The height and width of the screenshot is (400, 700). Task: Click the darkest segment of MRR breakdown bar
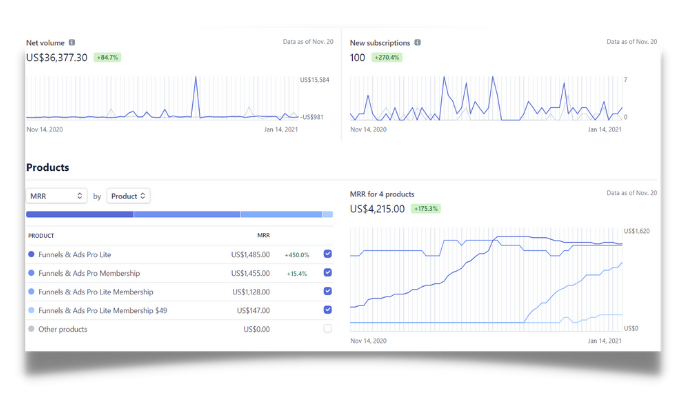(x=79, y=214)
